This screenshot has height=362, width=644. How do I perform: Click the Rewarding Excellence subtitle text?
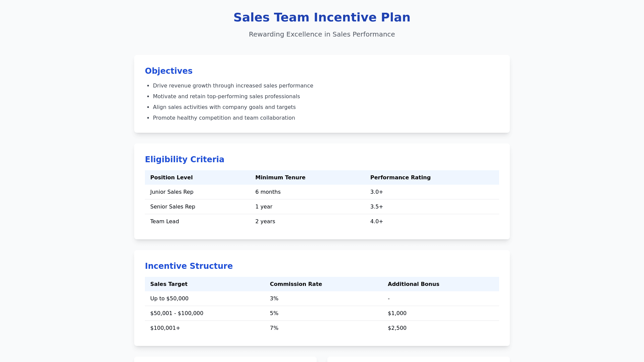click(x=322, y=34)
